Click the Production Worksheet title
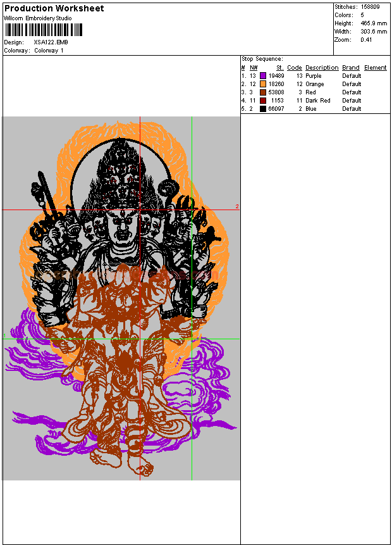Image resolution: width=392 pixels, height=545 pixels. click(x=54, y=8)
